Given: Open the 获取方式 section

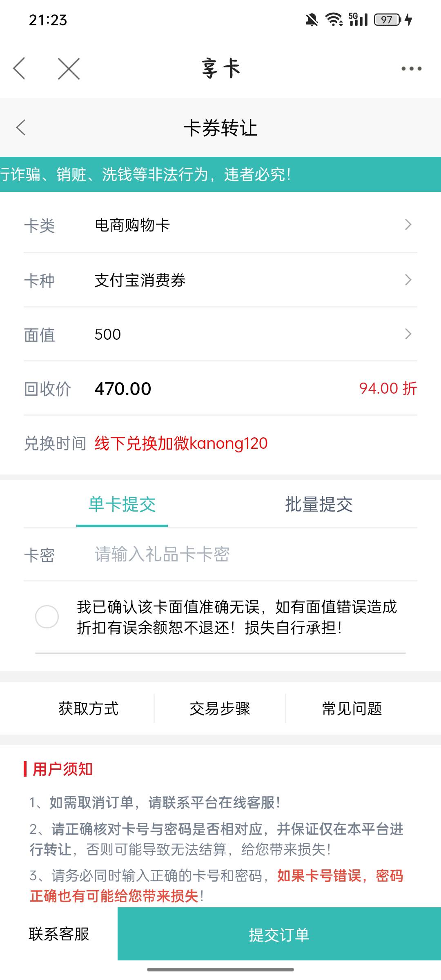Looking at the screenshot, I should (89, 708).
